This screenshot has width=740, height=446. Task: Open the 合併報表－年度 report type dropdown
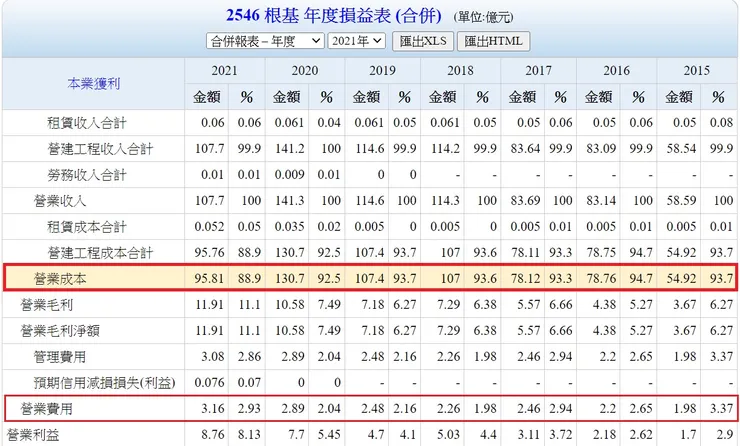tap(265, 41)
